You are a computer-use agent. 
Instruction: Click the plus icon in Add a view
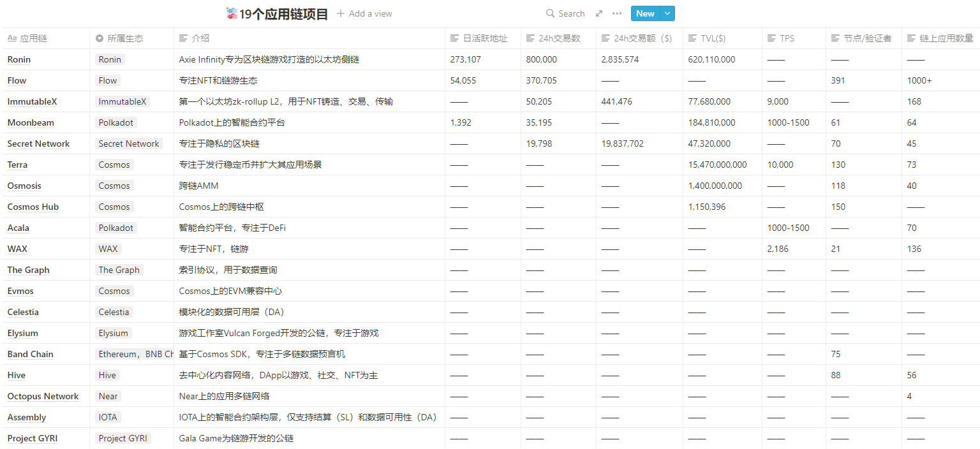341,13
